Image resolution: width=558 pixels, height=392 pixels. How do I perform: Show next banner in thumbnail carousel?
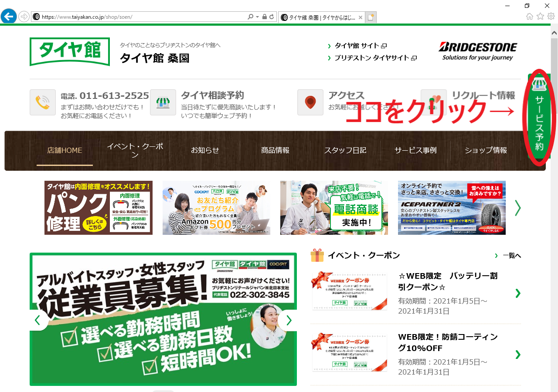[517, 208]
